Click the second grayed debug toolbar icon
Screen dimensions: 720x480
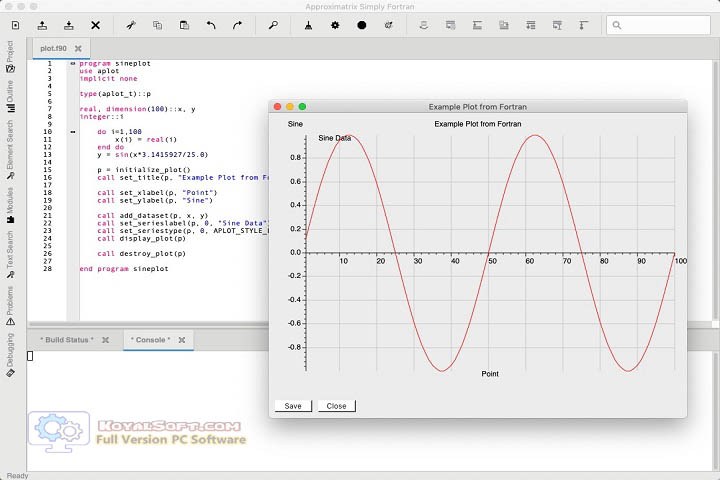click(x=450, y=25)
